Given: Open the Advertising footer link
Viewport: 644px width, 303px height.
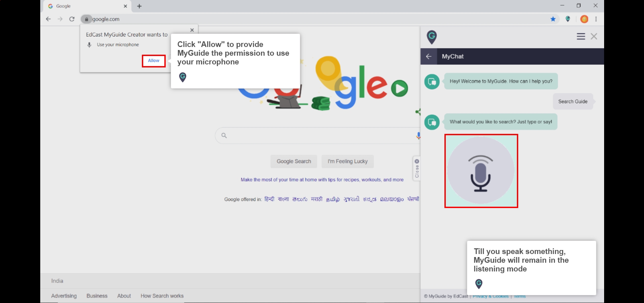Looking at the screenshot, I should click(64, 296).
